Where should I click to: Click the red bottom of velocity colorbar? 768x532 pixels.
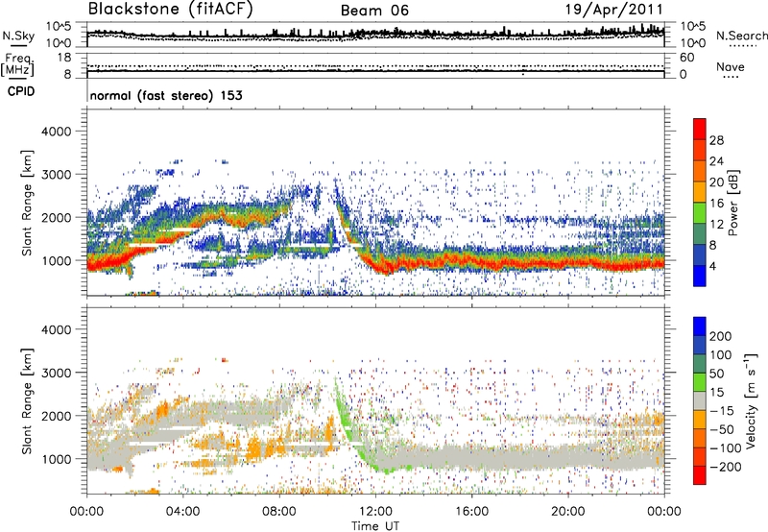(x=700, y=475)
